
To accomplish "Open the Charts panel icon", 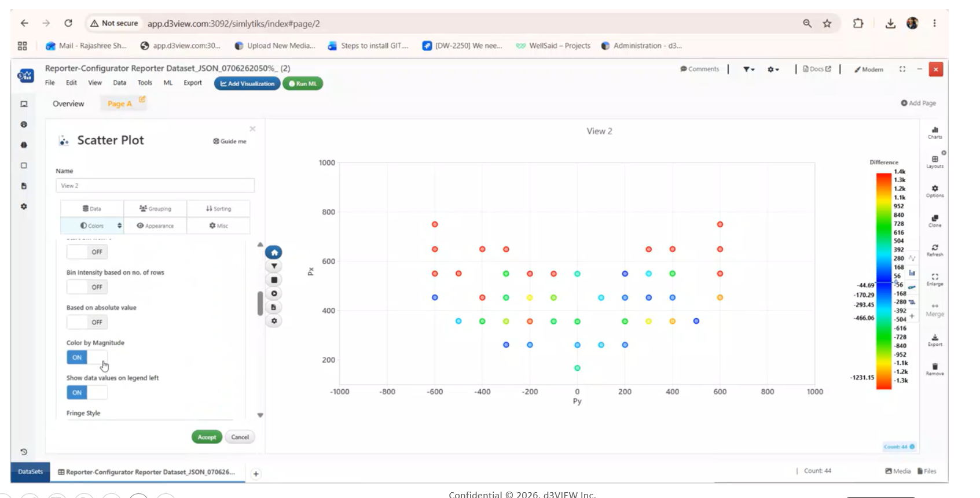I will (x=935, y=132).
